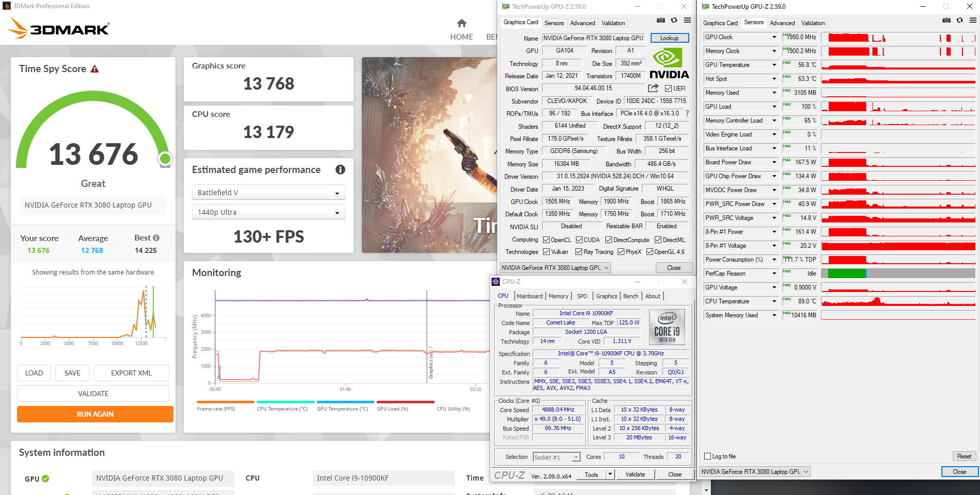
Task: Open the Graphics tab in CPU-Z
Action: click(x=606, y=296)
